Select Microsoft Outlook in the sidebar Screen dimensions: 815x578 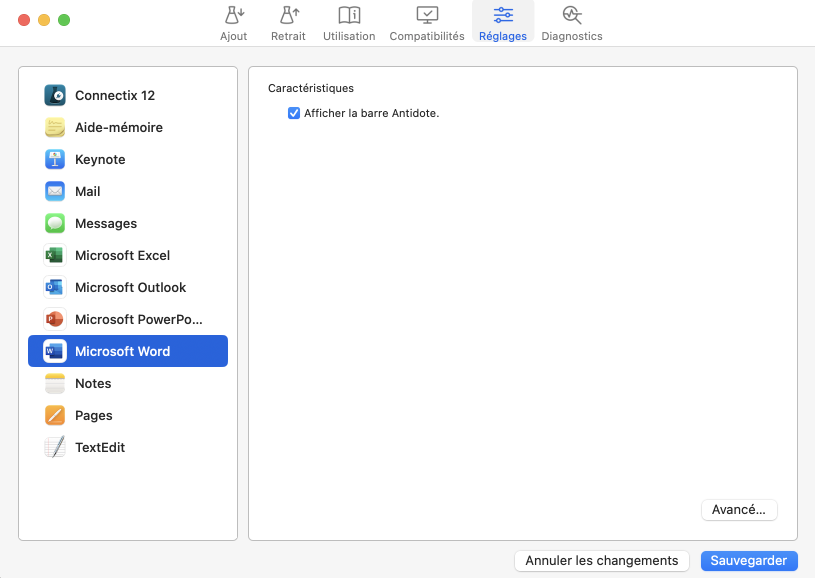tap(130, 288)
